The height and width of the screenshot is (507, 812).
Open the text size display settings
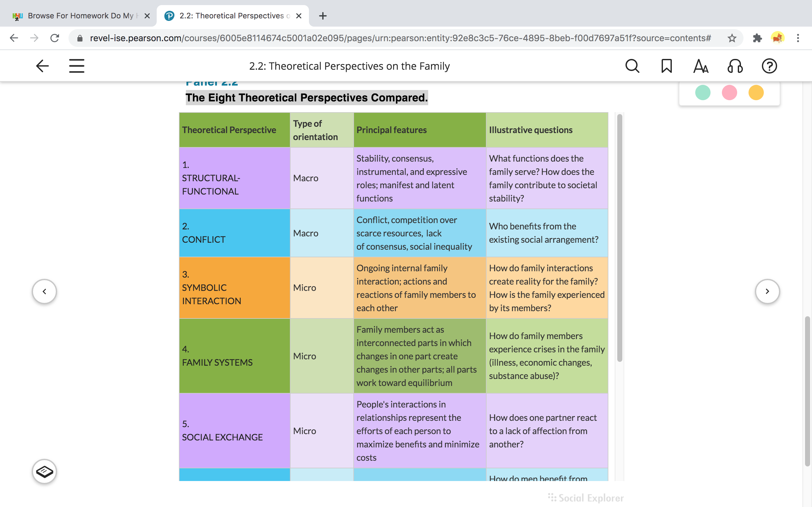click(x=701, y=66)
